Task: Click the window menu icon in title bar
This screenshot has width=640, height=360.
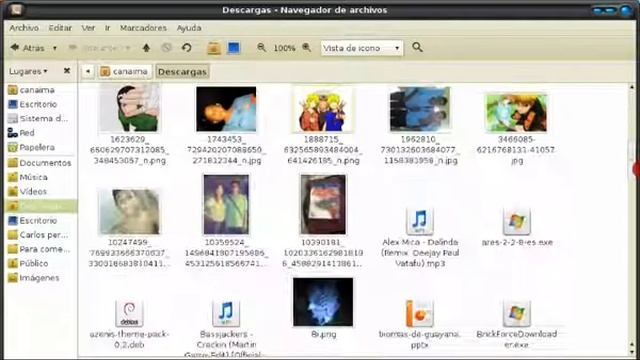Action: pos(16,10)
